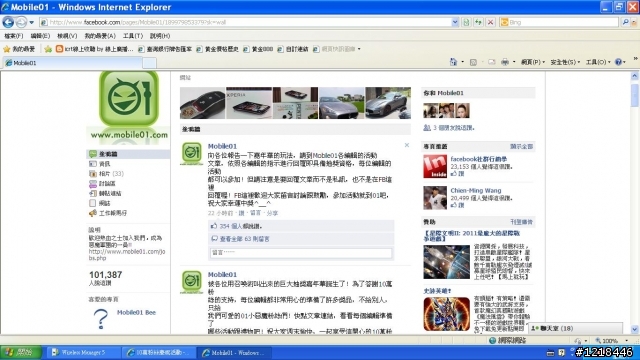Open the Tools(O) command menu
640x360 pixels.
[x=598, y=62]
